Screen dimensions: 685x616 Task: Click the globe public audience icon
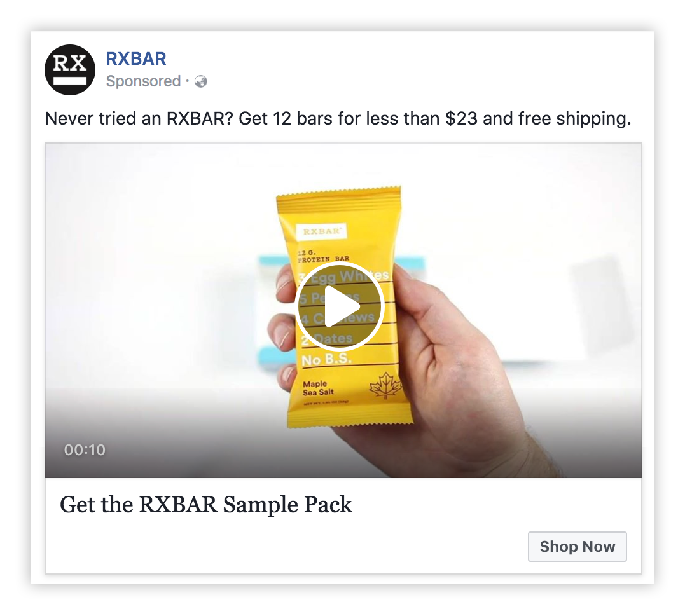click(201, 81)
